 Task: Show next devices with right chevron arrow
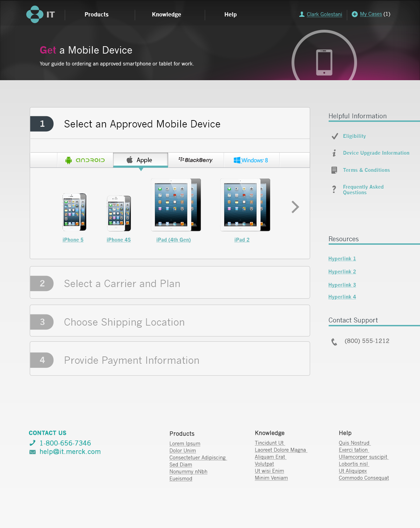pyautogui.click(x=295, y=207)
